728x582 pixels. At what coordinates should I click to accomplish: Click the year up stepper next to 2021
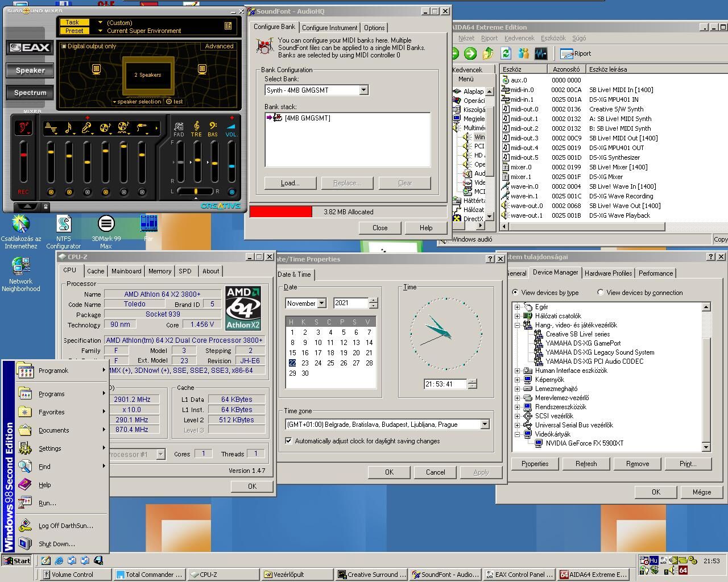[x=373, y=301]
